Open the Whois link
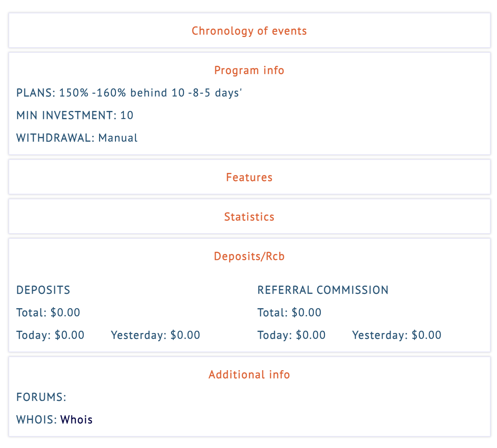Viewport: 497px width, 448px height. [x=76, y=420]
